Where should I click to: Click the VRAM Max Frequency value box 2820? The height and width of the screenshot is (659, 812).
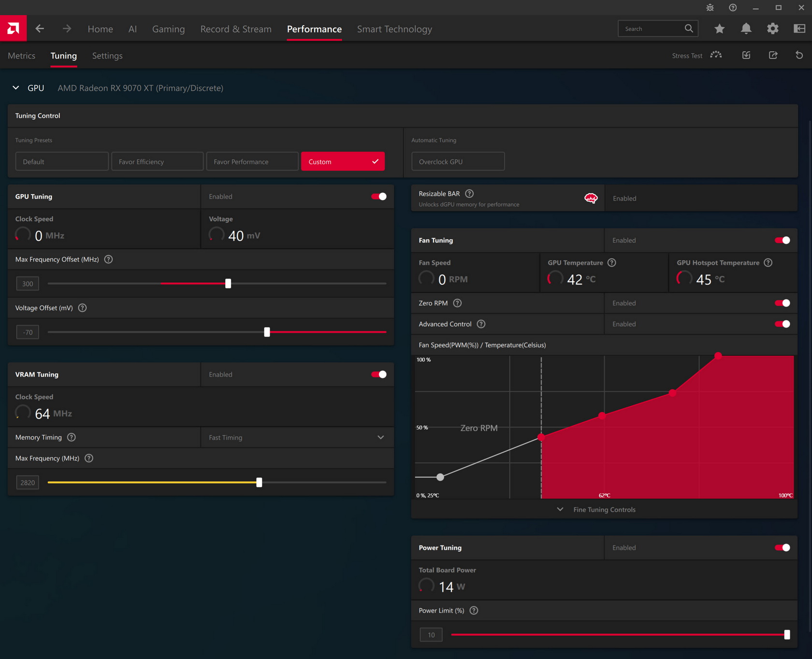tap(28, 482)
